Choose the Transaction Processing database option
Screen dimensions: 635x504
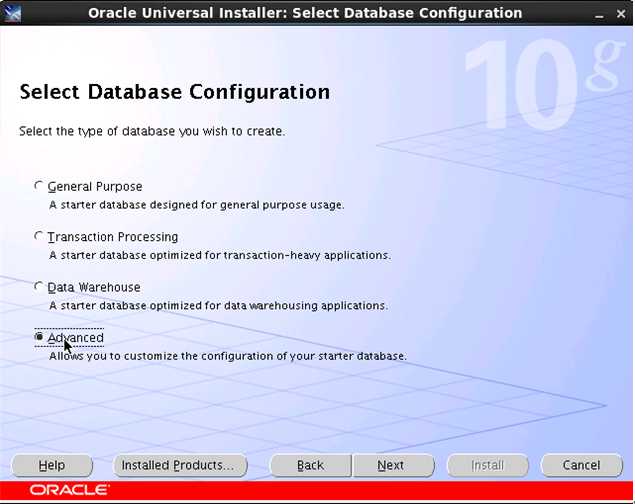(x=39, y=236)
